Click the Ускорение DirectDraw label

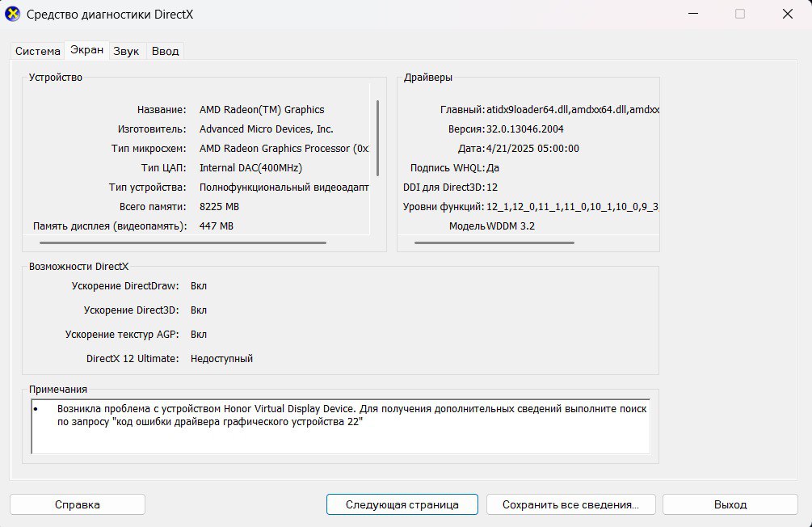coord(124,285)
